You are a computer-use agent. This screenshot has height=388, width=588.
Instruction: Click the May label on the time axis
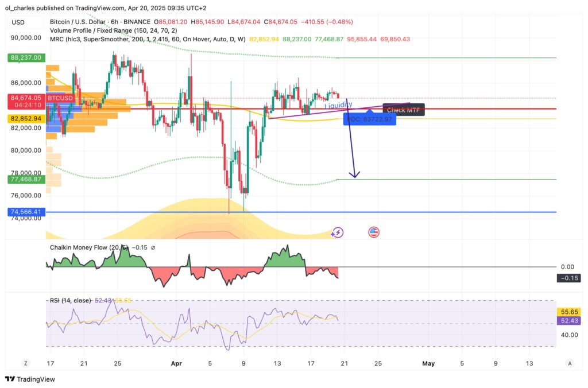pos(429,363)
